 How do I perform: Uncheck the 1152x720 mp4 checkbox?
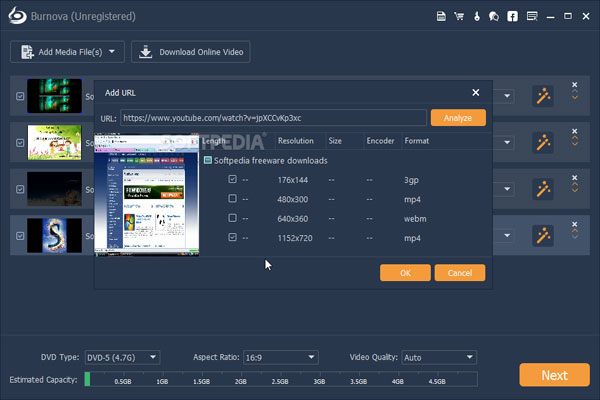(233, 237)
